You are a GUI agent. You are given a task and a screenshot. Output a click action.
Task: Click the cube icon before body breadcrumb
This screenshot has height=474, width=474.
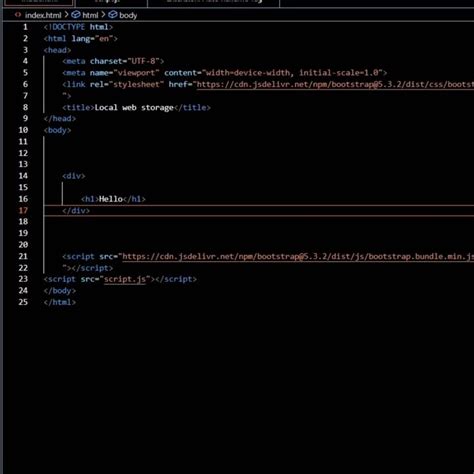[113, 15]
